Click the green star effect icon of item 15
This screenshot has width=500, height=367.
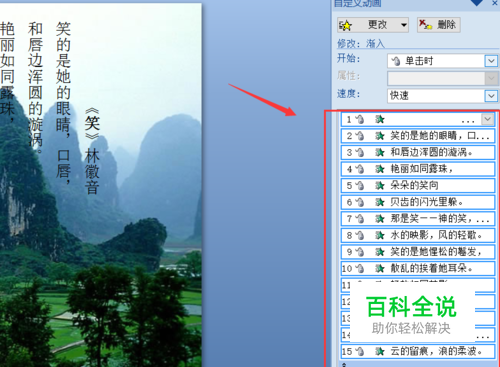pyautogui.click(x=380, y=351)
